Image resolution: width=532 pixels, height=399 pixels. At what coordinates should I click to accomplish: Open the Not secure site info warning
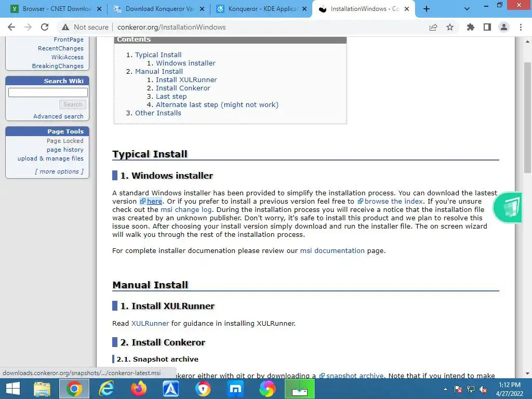click(85, 27)
